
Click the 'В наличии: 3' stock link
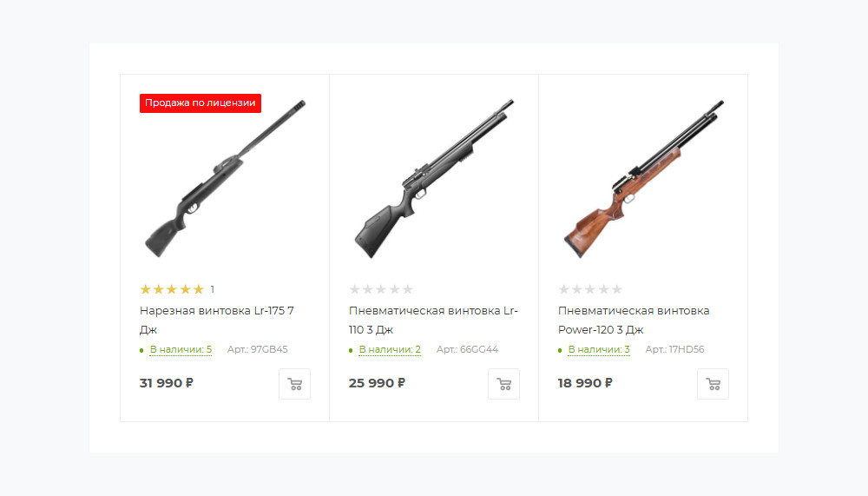coord(599,349)
